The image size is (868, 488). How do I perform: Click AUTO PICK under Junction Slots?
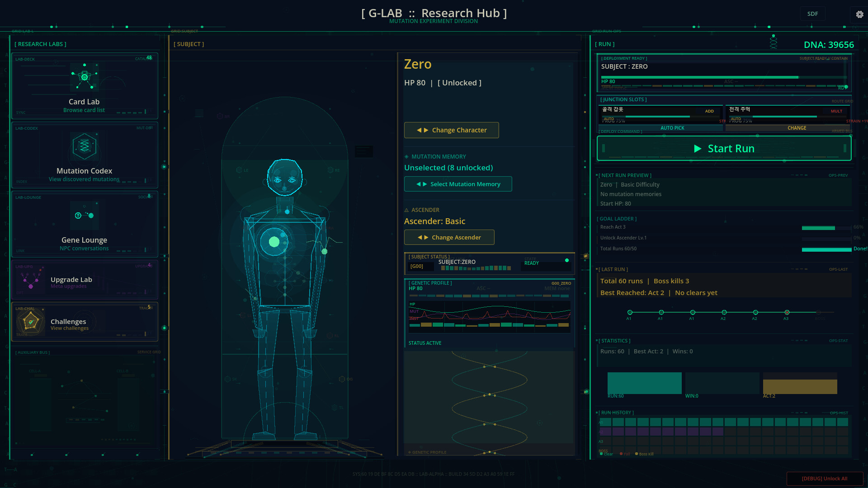coord(672,128)
